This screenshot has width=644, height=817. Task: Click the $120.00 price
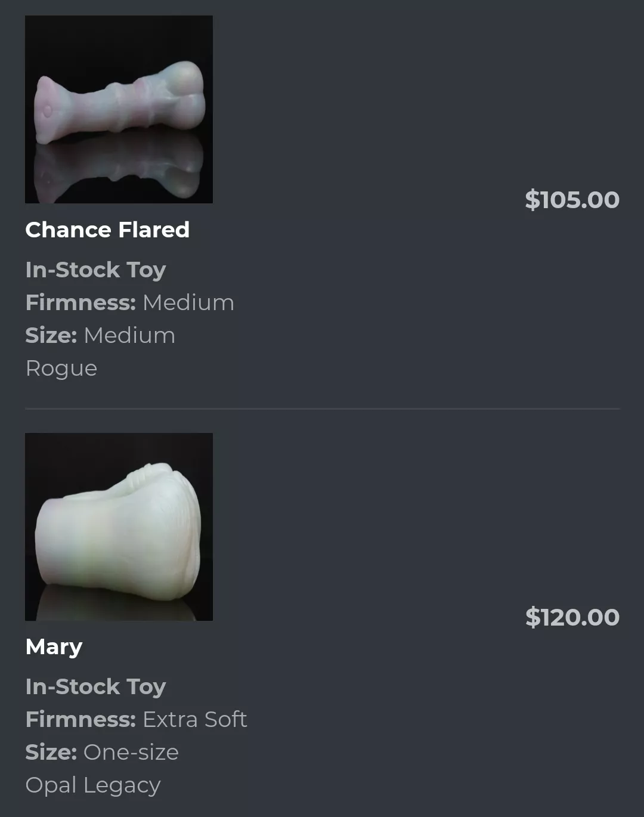(572, 617)
